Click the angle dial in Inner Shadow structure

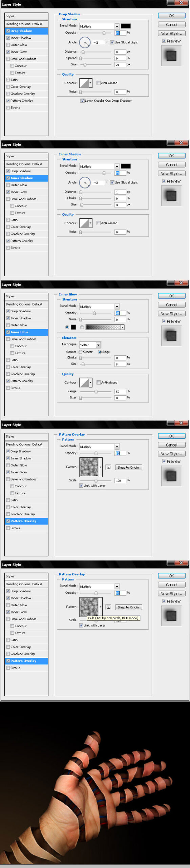pyautogui.click(x=85, y=182)
